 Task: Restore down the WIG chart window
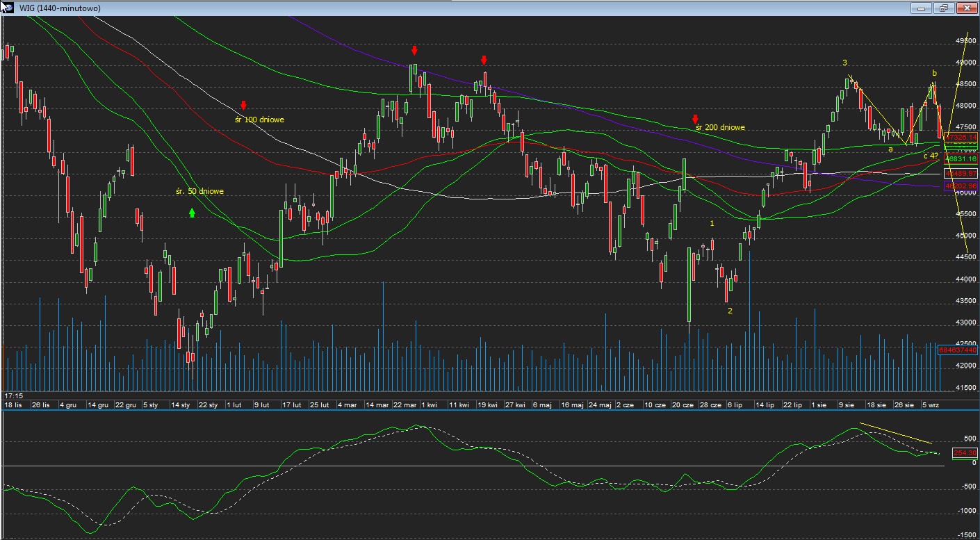(x=943, y=8)
